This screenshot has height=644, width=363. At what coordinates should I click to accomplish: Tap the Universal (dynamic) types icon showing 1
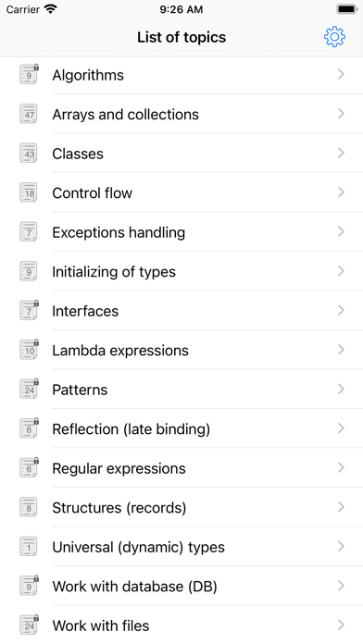click(x=30, y=547)
